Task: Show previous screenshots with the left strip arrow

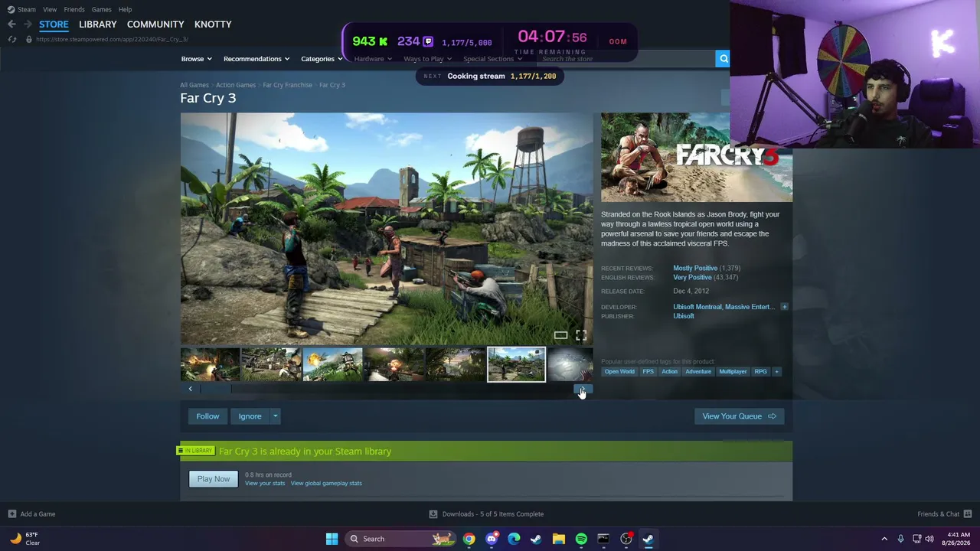Action: click(190, 389)
